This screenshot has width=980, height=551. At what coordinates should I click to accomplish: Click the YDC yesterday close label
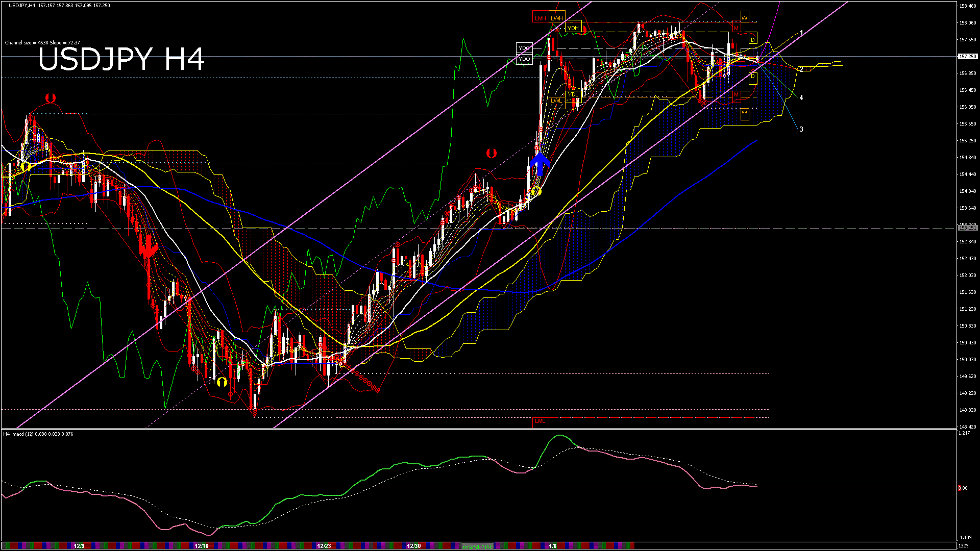[524, 48]
